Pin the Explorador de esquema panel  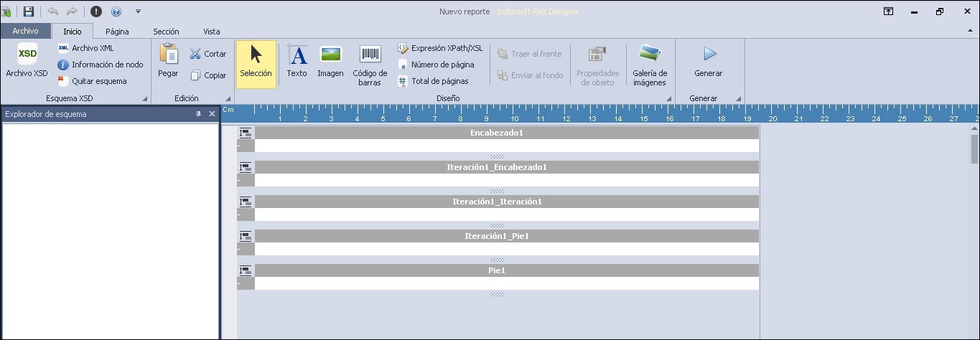point(199,114)
